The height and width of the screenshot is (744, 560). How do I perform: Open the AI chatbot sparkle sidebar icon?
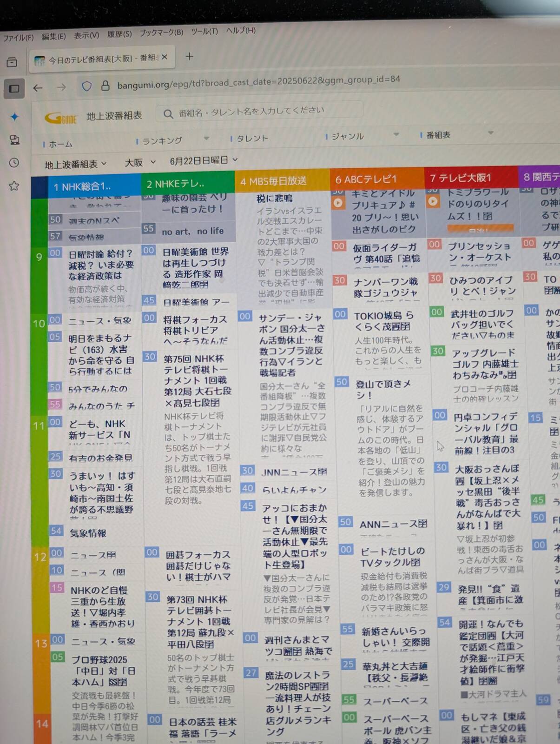[x=14, y=117]
